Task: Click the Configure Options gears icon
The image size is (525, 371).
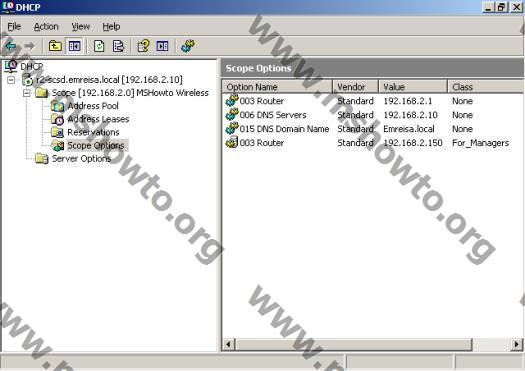Action: [188, 46]
